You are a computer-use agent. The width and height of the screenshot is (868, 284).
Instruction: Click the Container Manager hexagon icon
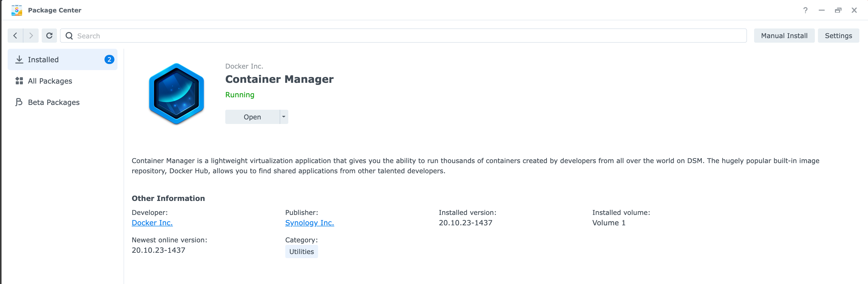[176, 94]
